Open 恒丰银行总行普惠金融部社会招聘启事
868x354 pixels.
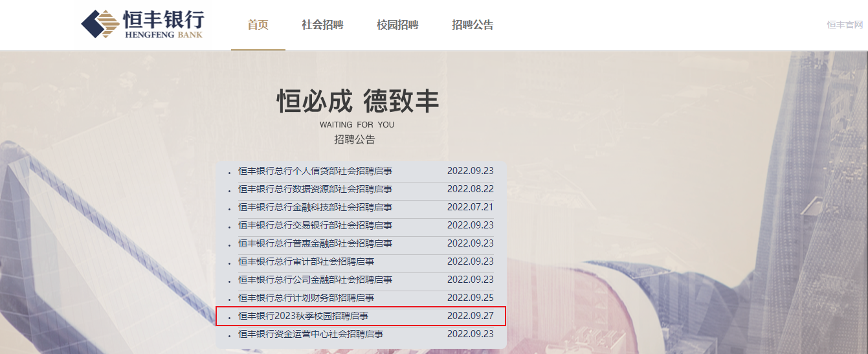pyautogui.click(x=315, y=243)
